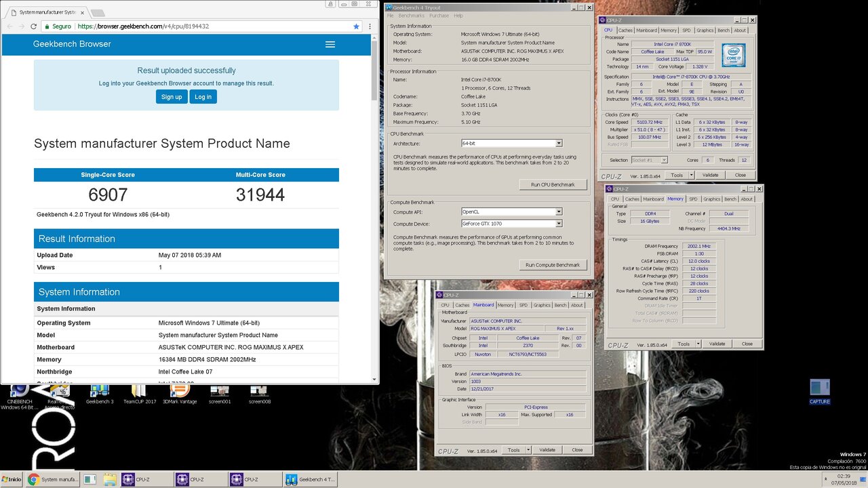Open the RealTemp desktop shortcut

point(60,398)
